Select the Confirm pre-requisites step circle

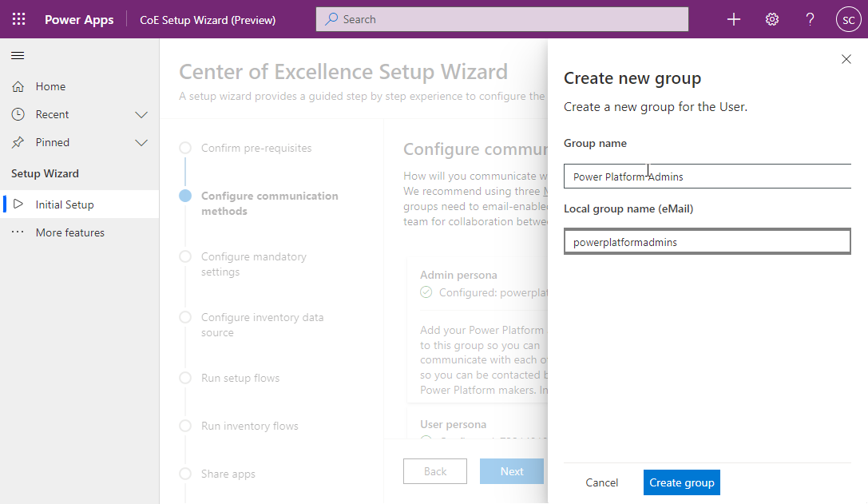185,148
